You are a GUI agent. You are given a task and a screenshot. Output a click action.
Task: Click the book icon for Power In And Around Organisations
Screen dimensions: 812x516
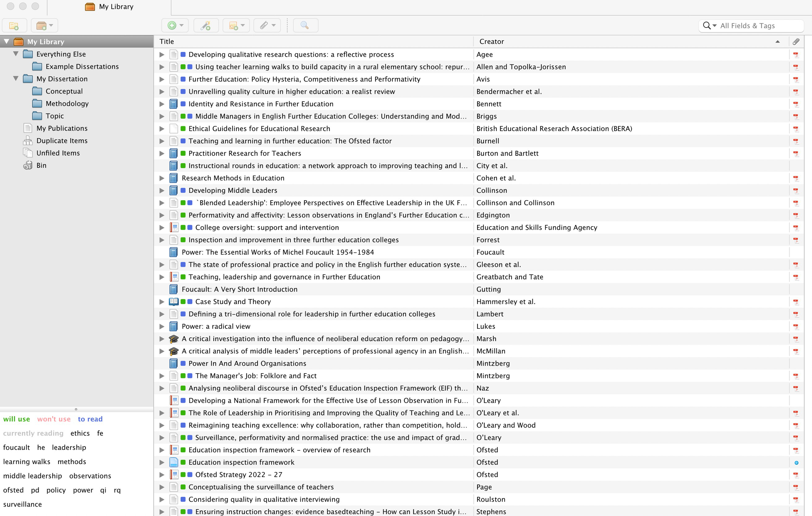[x=173, y=363]
